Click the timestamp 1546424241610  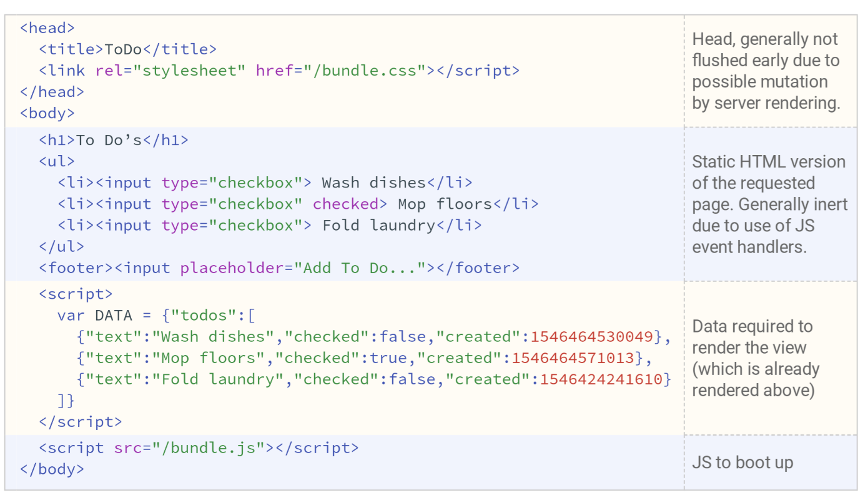[601, 379]
